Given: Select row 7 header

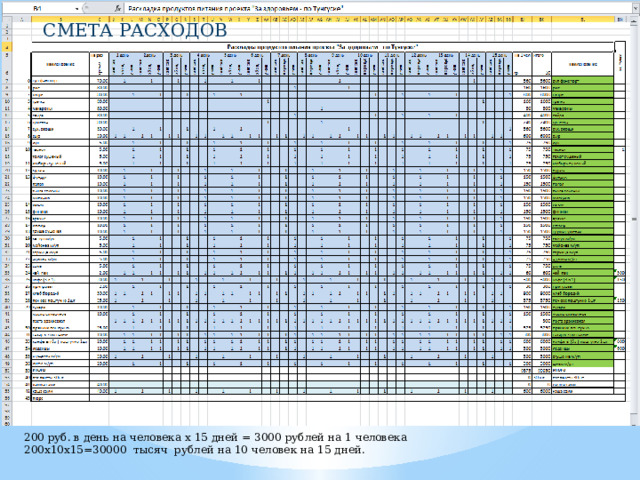Looking at the screenshot, I should tap(7, 81).
